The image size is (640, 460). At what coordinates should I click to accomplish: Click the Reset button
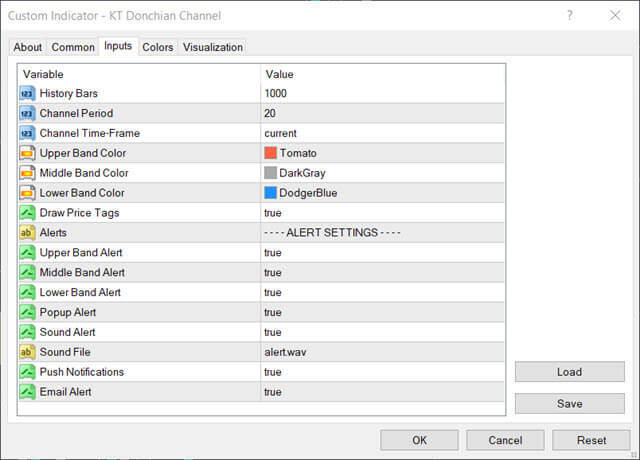pyautogui.click(x=591, y=440)
